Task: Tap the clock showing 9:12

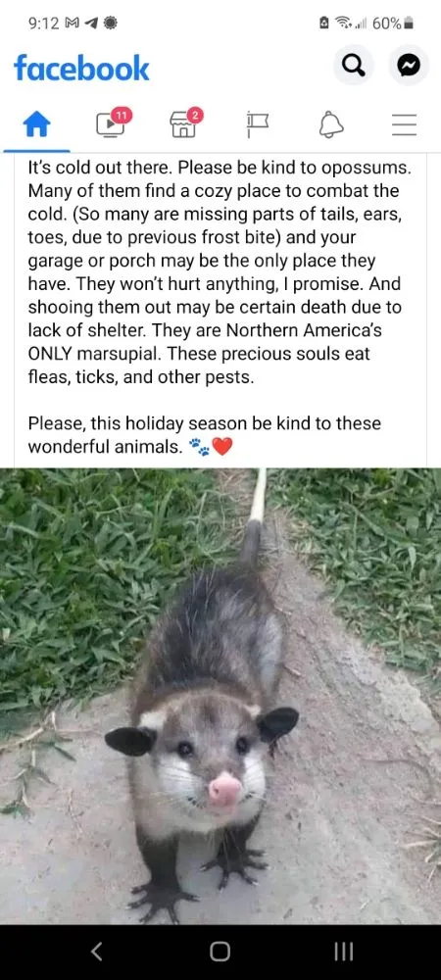Action: (44, 24)
